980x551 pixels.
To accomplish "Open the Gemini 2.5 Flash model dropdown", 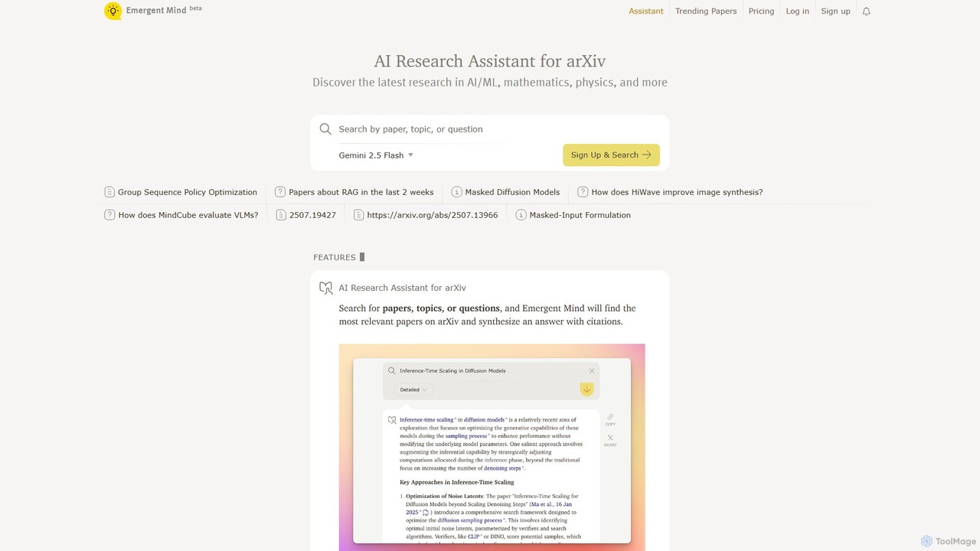I will click(x=376, y=155).
